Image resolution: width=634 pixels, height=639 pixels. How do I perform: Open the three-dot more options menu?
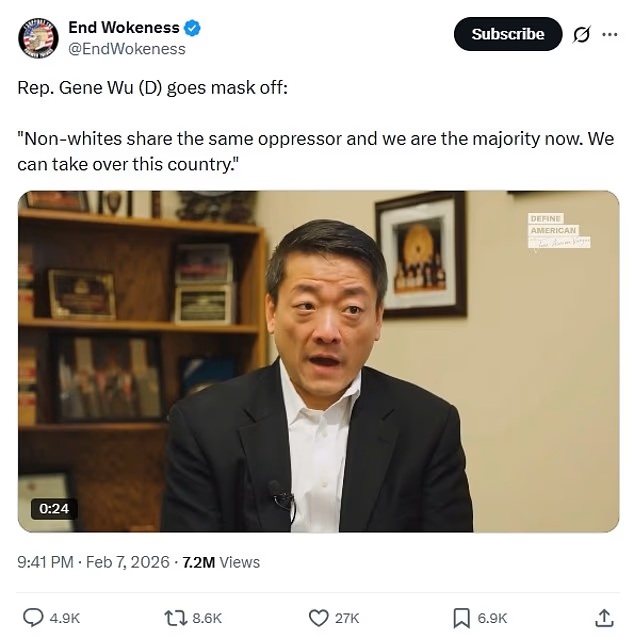[610, 35]
